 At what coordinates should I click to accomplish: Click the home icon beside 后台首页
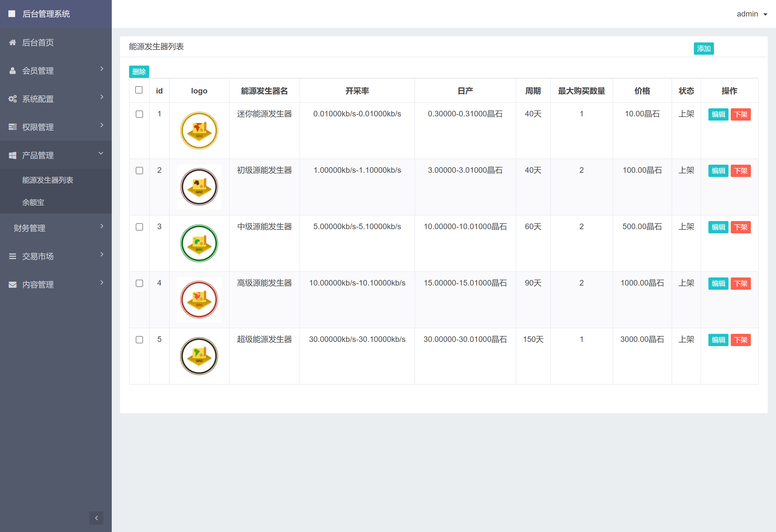[x=12, y=42]
